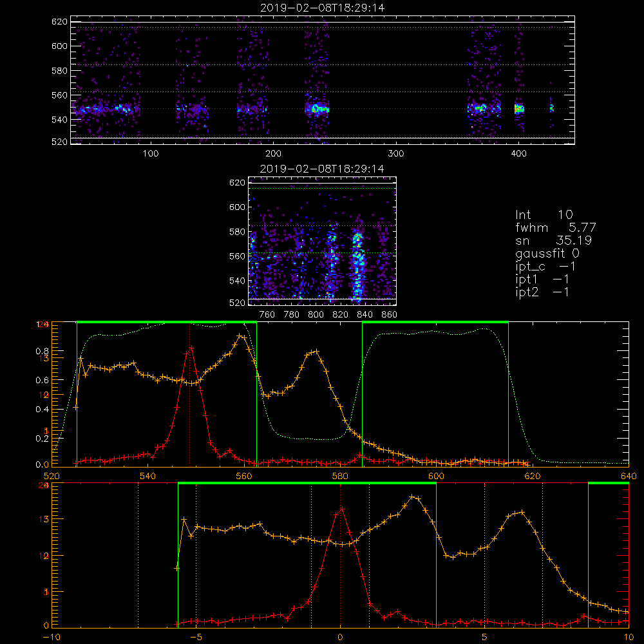Click x-axis label "200" under top spectrogram
The height and width of the screenshot is (644, 644).
pos(273,154)
